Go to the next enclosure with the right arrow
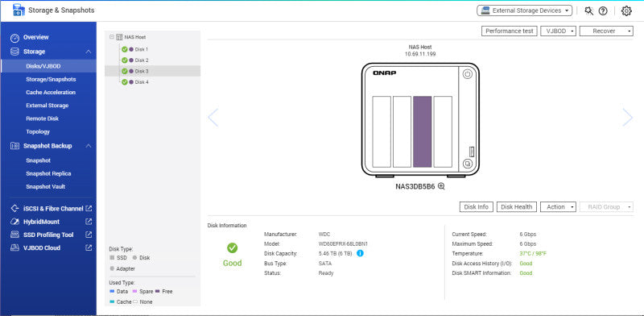644x316 pixels. point(628,118)
